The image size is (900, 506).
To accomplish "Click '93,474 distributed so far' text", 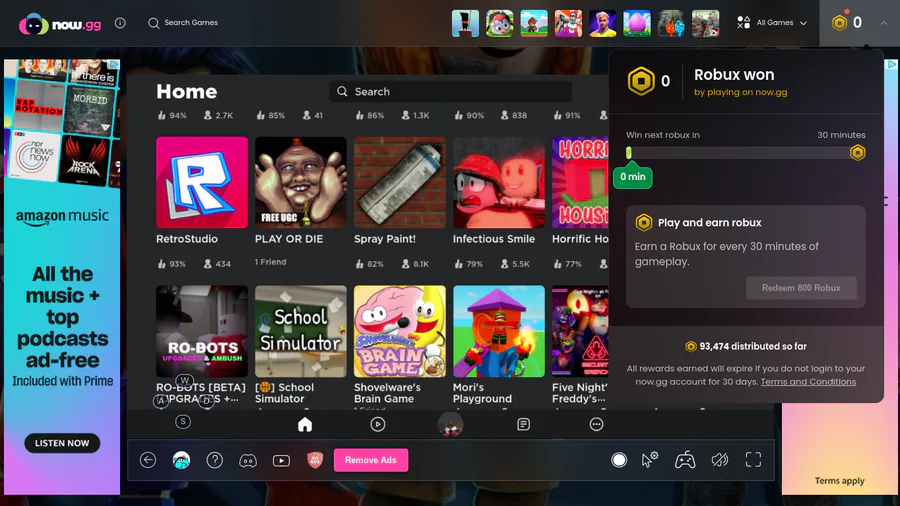I will pyautogui.click(x=753, y=347).
